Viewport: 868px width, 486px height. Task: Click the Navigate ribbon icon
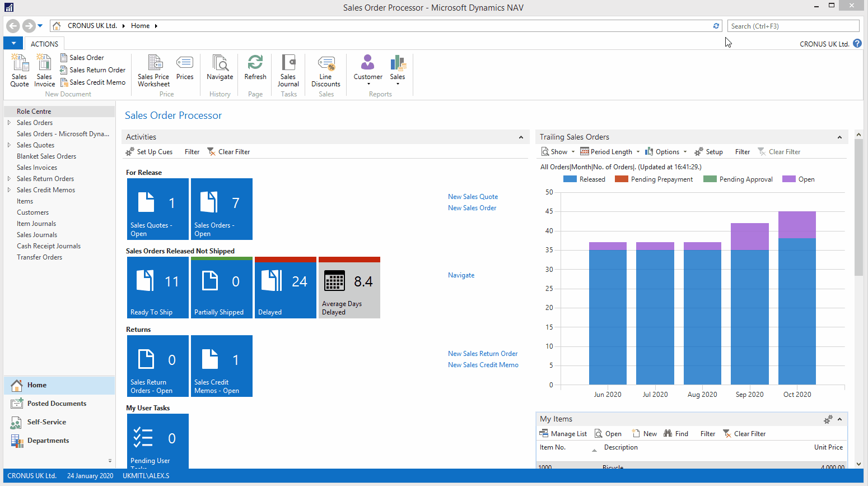point(220,67)
